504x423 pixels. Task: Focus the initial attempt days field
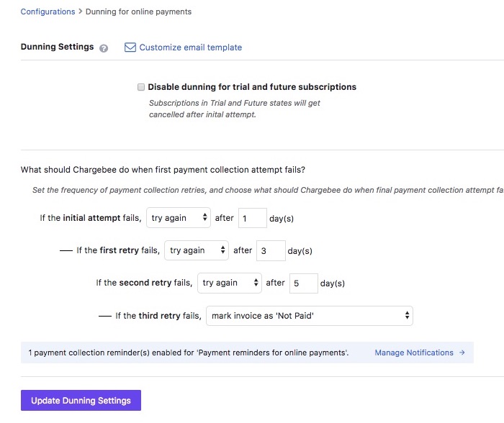253,218
